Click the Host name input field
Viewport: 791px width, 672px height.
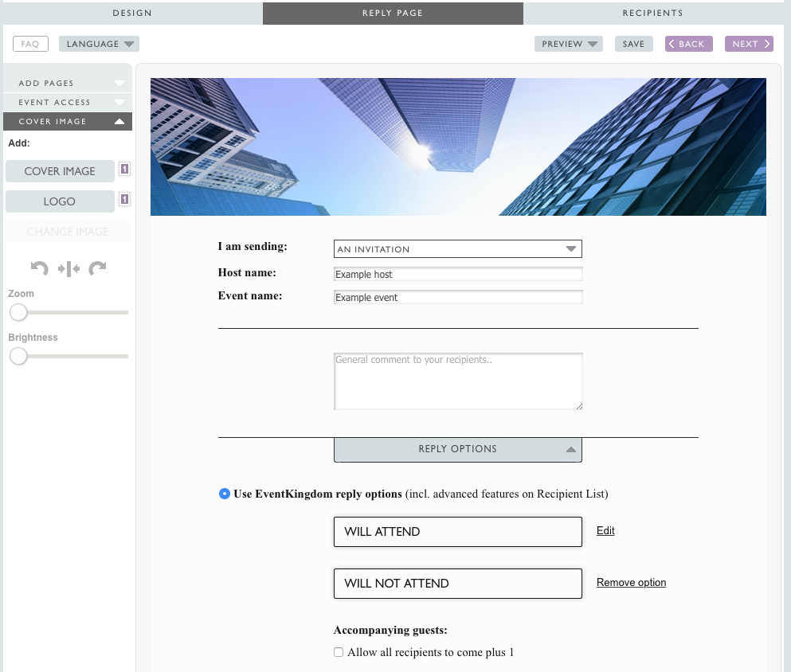(x=458, y=274)
